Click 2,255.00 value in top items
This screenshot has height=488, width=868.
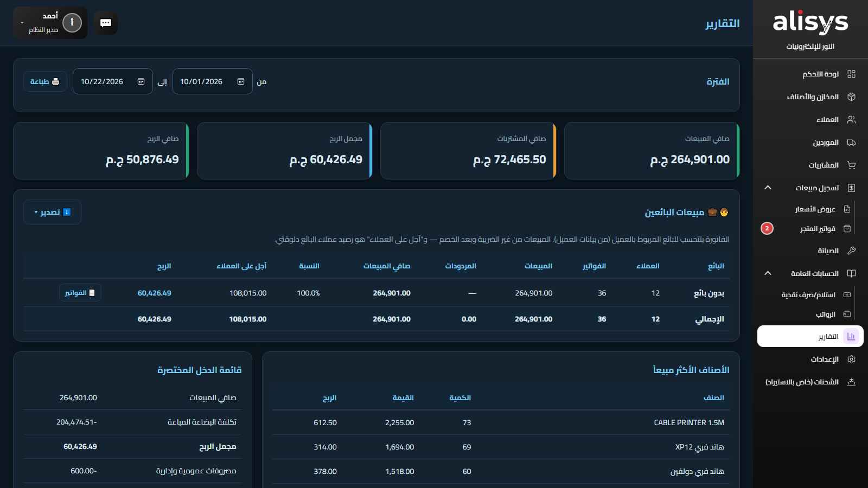coord(400,422)
